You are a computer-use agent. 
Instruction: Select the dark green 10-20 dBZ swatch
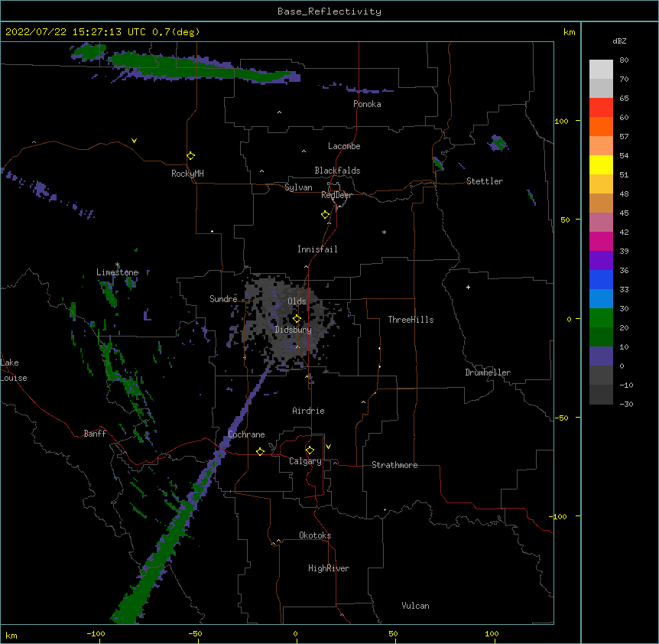[x=601, y=337]
